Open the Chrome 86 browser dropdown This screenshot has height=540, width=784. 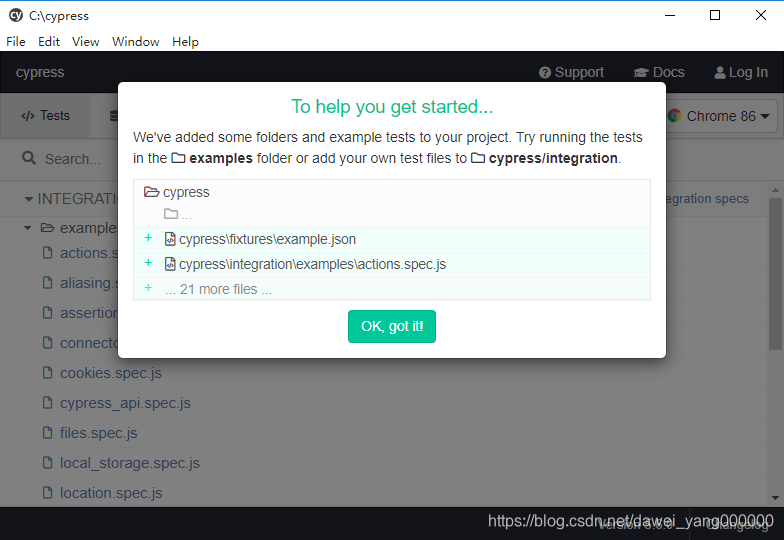coord(720,116)
